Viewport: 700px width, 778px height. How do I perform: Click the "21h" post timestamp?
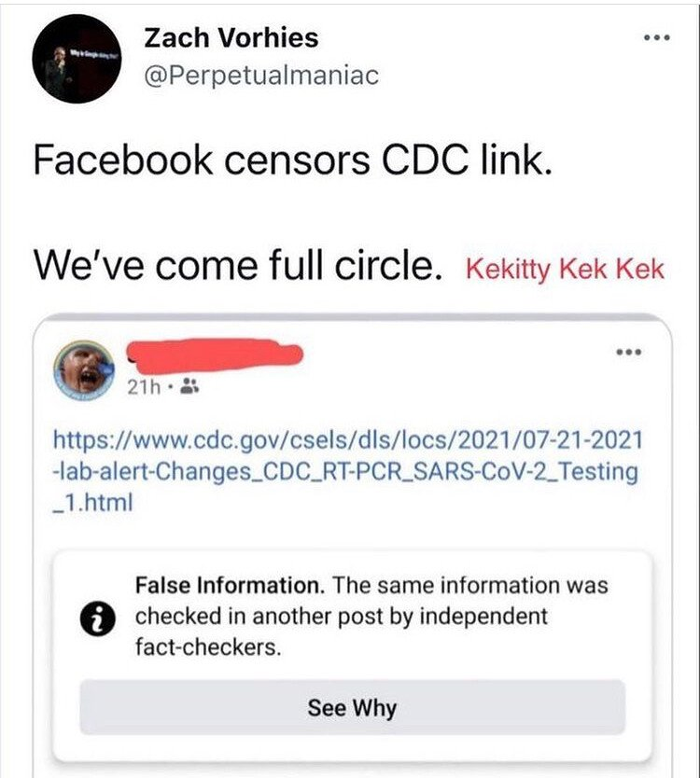point(143,385)
